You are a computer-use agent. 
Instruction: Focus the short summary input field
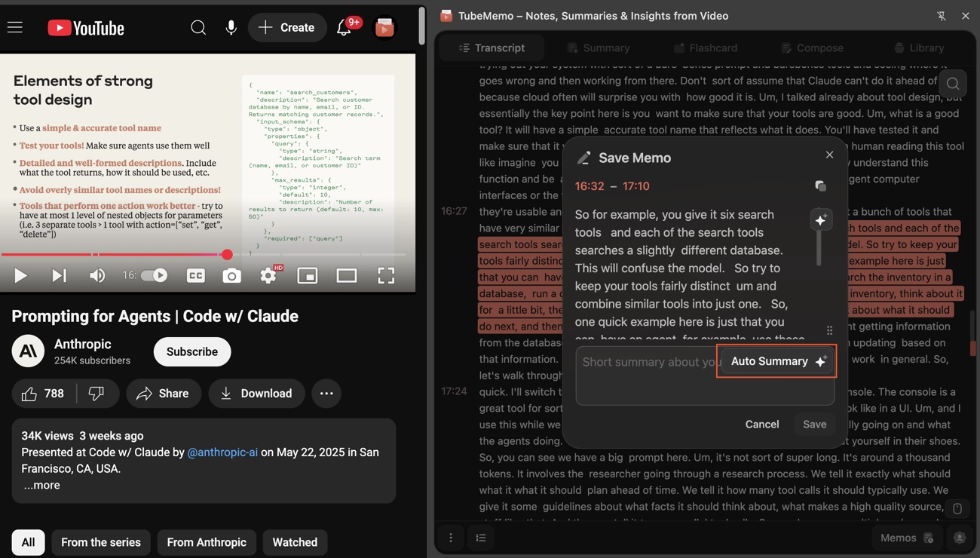[x=705, y=376]
